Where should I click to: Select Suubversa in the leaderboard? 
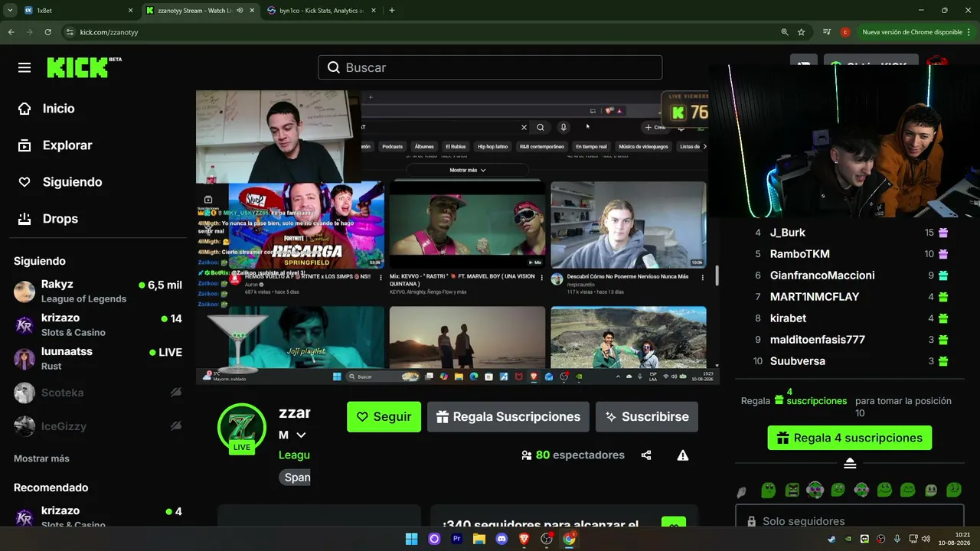(850, 361)
